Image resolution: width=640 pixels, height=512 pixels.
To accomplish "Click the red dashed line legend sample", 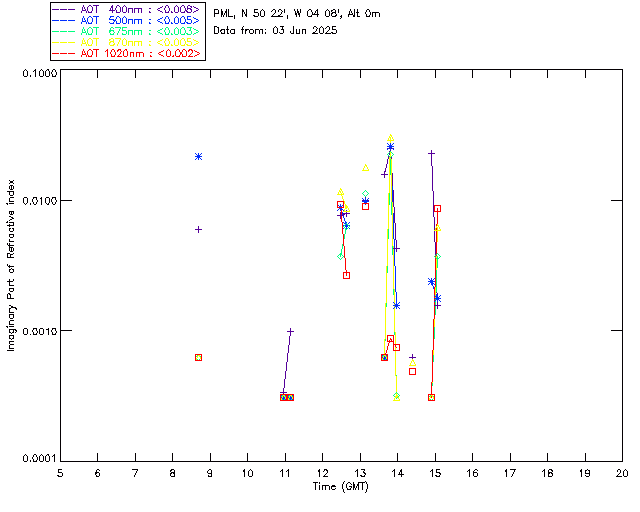I will 64,53.
